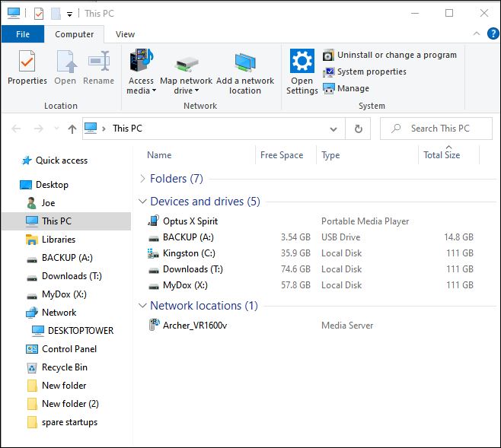
Task: Click the Media Server type text
Action: [x=347, y=325]
